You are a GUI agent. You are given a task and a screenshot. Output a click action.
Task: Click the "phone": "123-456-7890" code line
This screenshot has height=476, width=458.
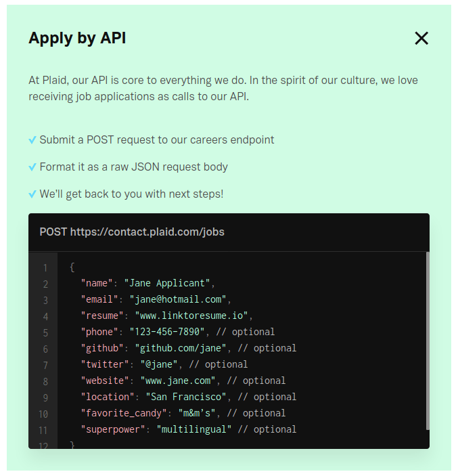tap(178, 332)
